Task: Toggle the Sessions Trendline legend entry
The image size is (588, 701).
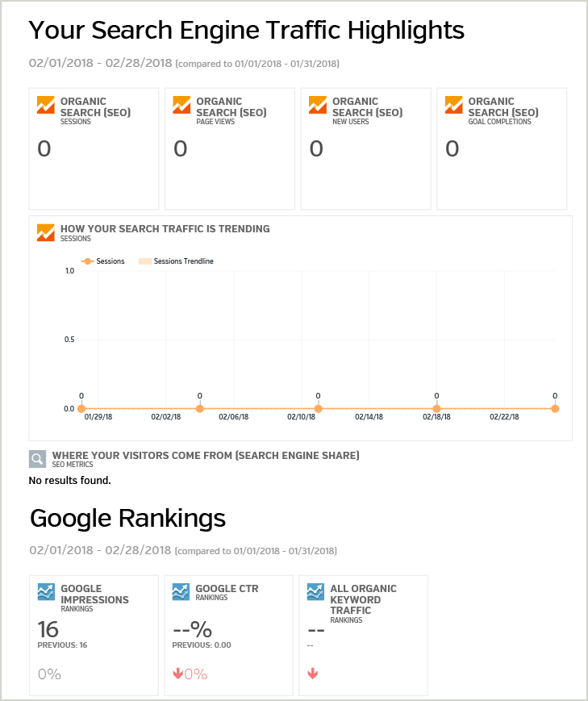Action: [x=176, y=261]
